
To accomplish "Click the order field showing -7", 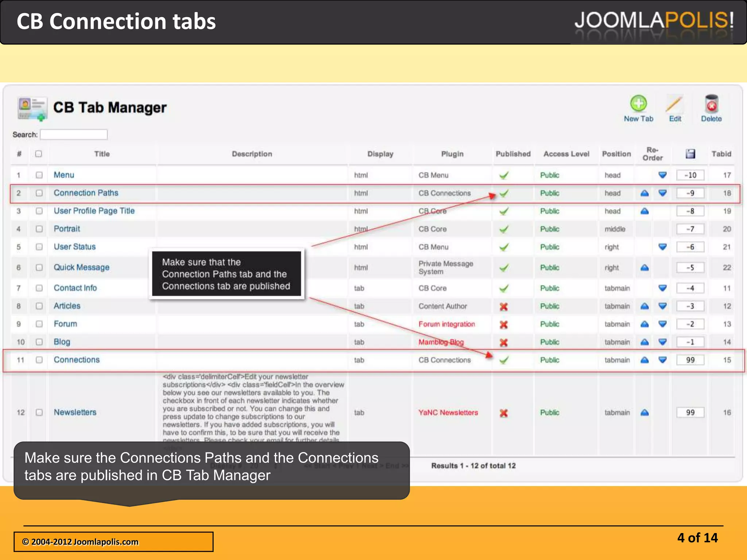I will click(x=690, y=229).
